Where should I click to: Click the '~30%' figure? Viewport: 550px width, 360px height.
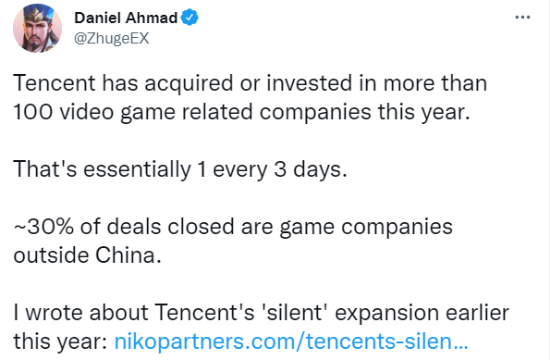[x=44, y=227]
